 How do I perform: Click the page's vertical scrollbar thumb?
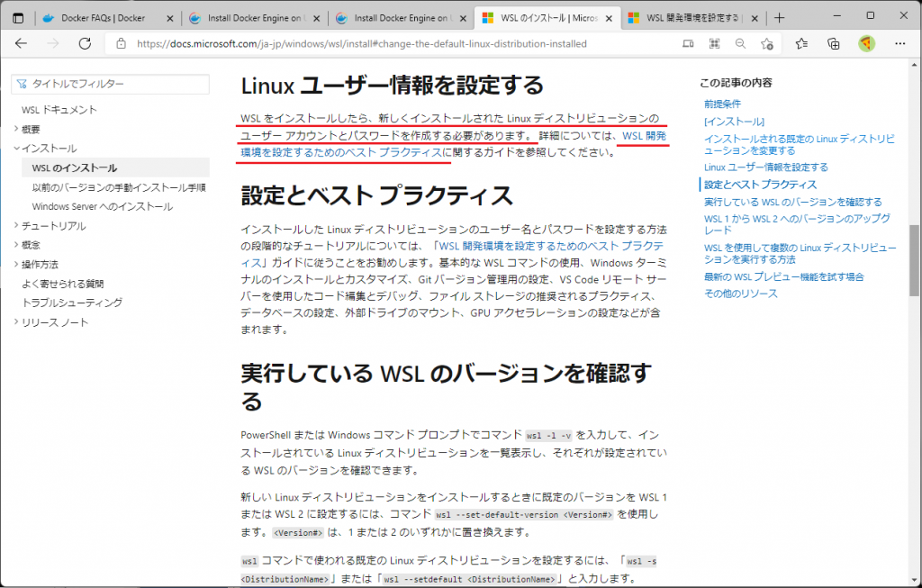915,260
